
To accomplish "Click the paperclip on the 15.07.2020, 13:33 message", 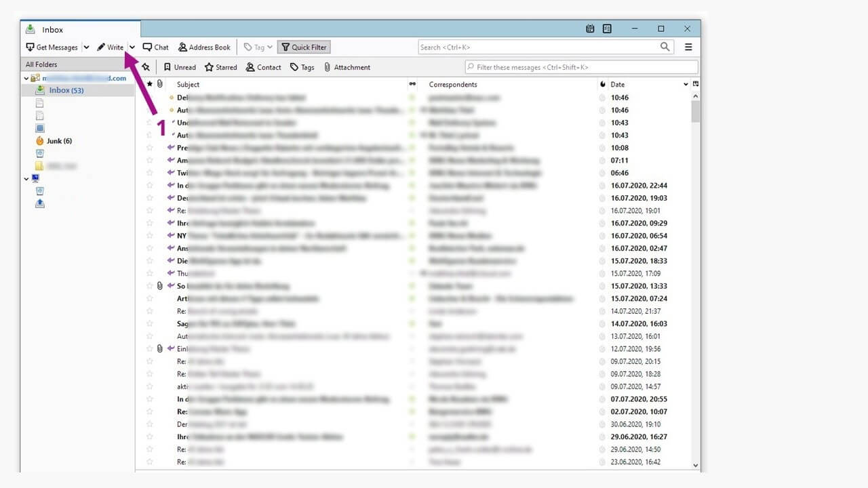I will tap(159, 286).
